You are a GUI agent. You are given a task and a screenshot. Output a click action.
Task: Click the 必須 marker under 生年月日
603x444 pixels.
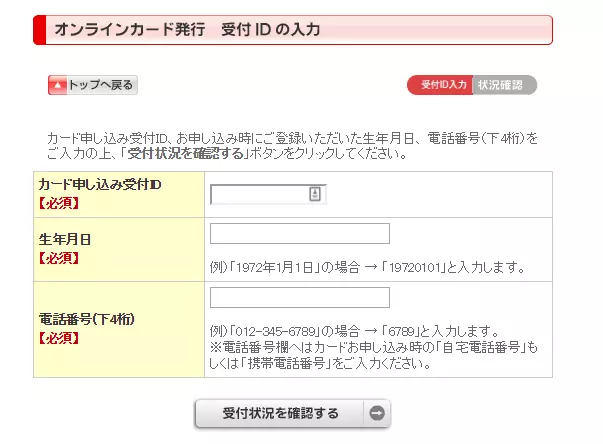tap(58, 258)
